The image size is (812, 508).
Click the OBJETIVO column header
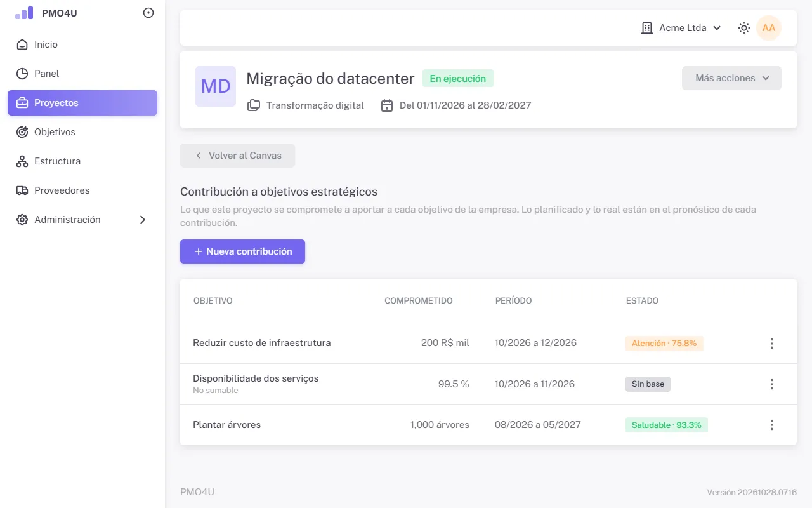pyautogui.click(x=213, y=301)
